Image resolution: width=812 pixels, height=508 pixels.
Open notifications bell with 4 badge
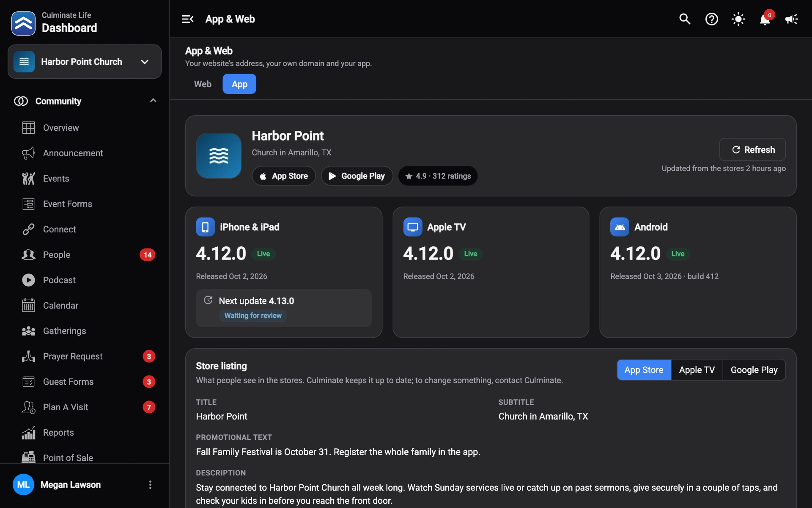(x=766, y=19)
